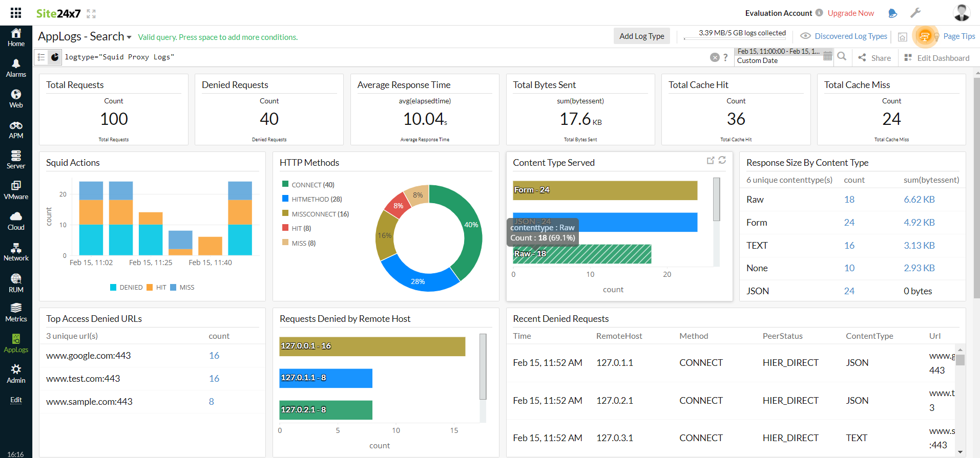Click the Add Log Type button

(x=641, y=36)
